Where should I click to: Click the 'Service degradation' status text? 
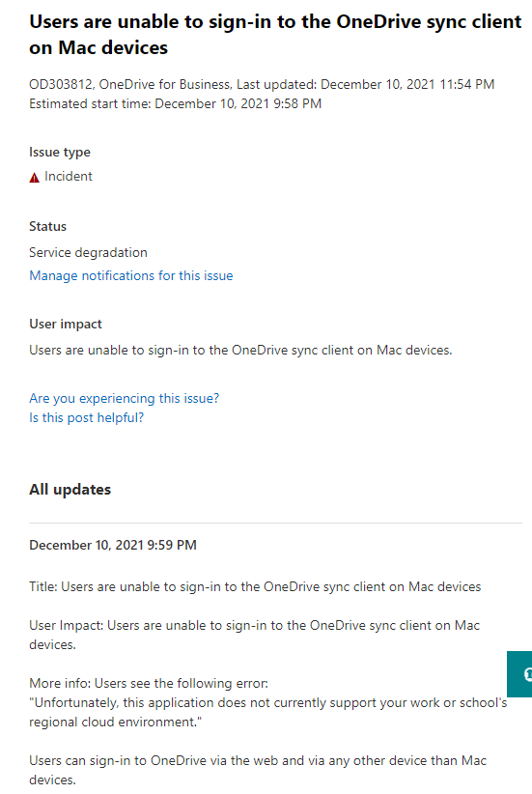88,252
